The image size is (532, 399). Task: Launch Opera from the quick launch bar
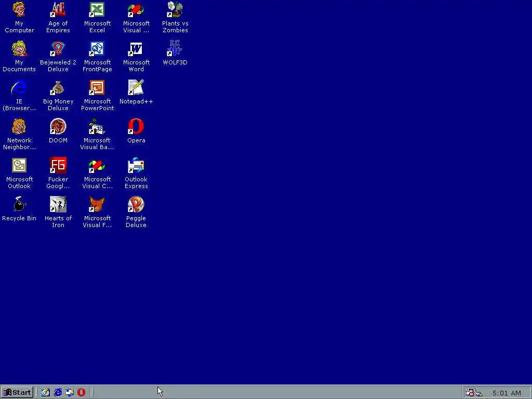coord(82,393)
